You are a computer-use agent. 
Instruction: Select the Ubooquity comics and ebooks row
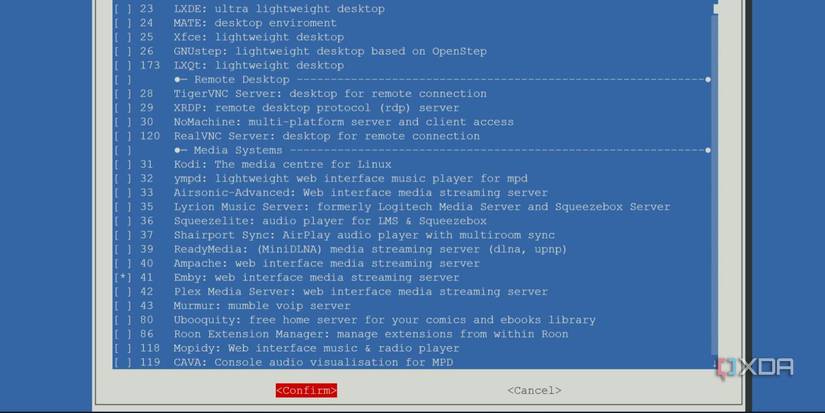(x=411, y=320)
